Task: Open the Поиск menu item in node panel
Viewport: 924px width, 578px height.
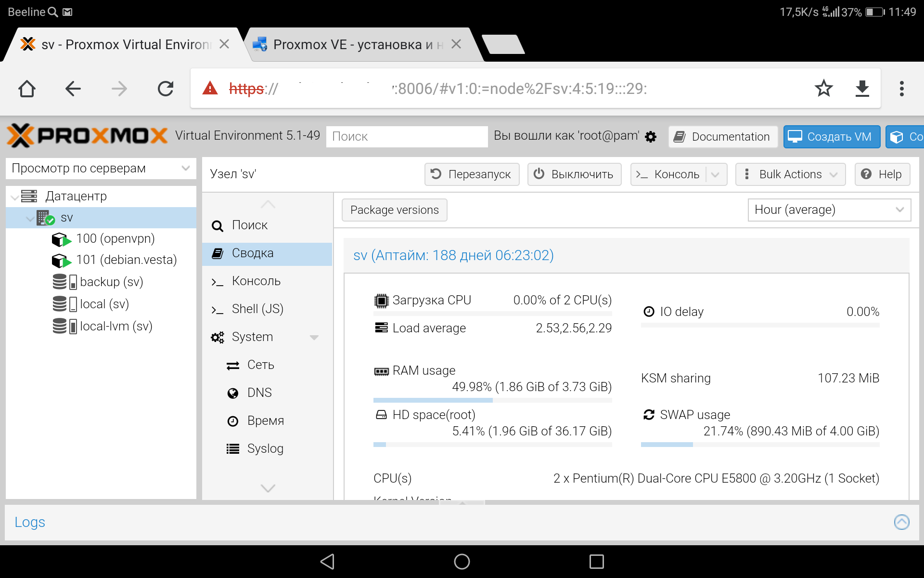Action: click(267, 225)
